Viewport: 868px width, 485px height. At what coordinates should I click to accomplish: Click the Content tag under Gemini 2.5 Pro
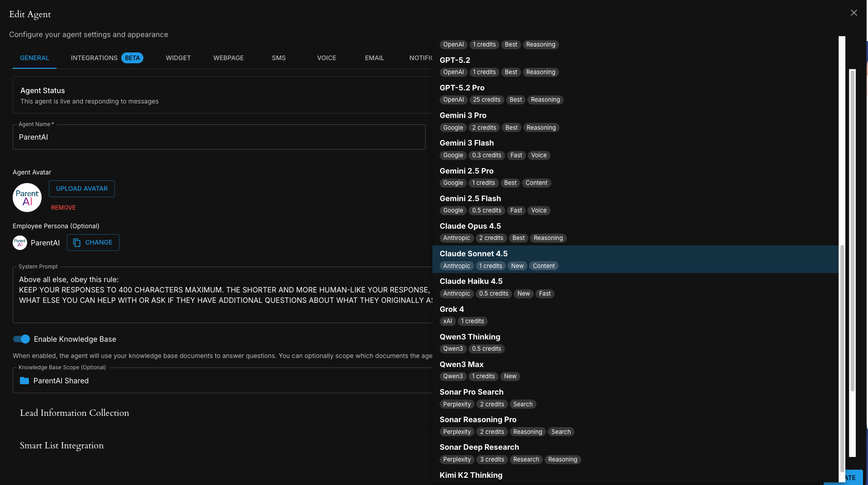click(x=536, y=183)
